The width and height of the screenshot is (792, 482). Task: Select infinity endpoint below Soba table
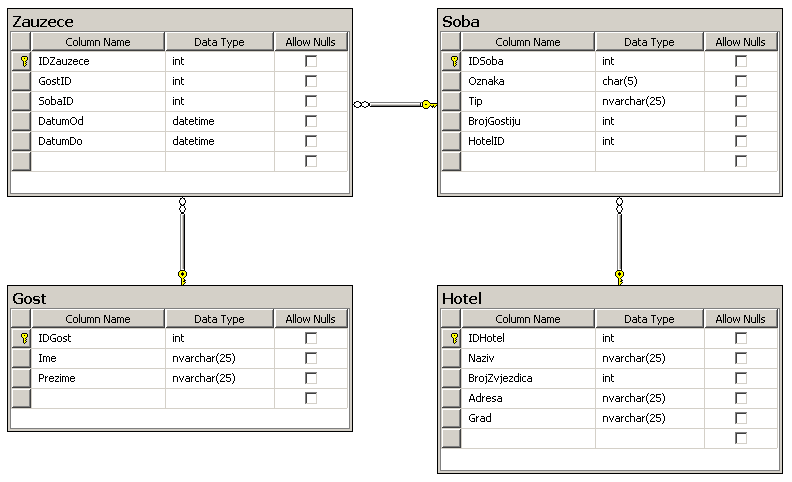619,205
